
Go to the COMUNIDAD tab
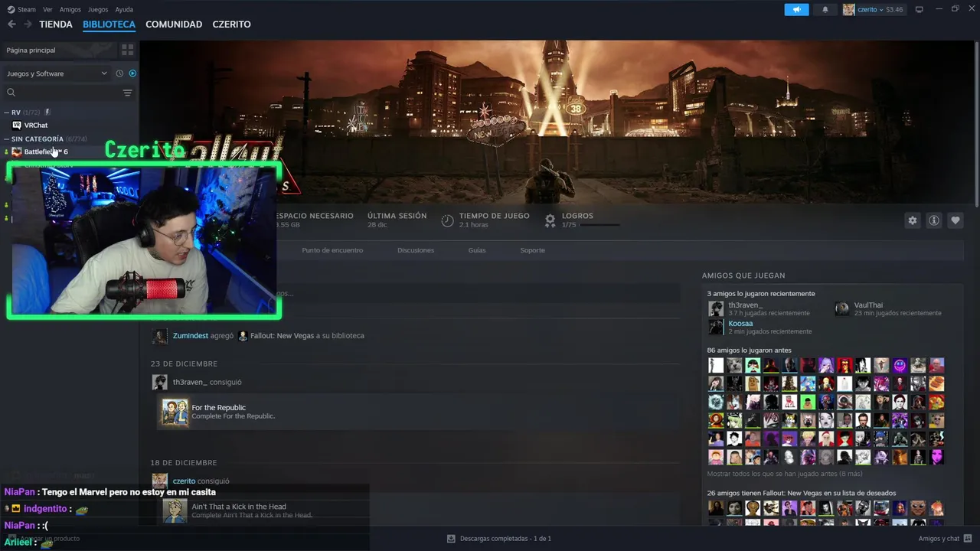click(174, 24)
